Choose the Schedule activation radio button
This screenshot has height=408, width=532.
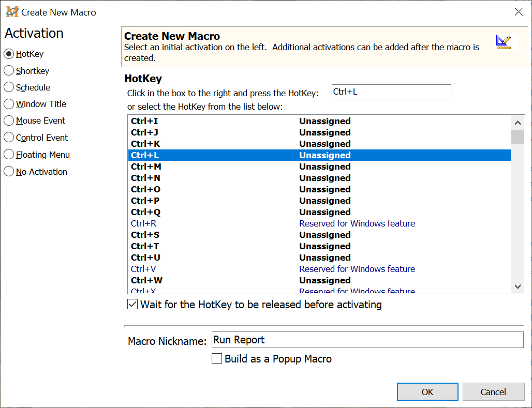point(9,87)
